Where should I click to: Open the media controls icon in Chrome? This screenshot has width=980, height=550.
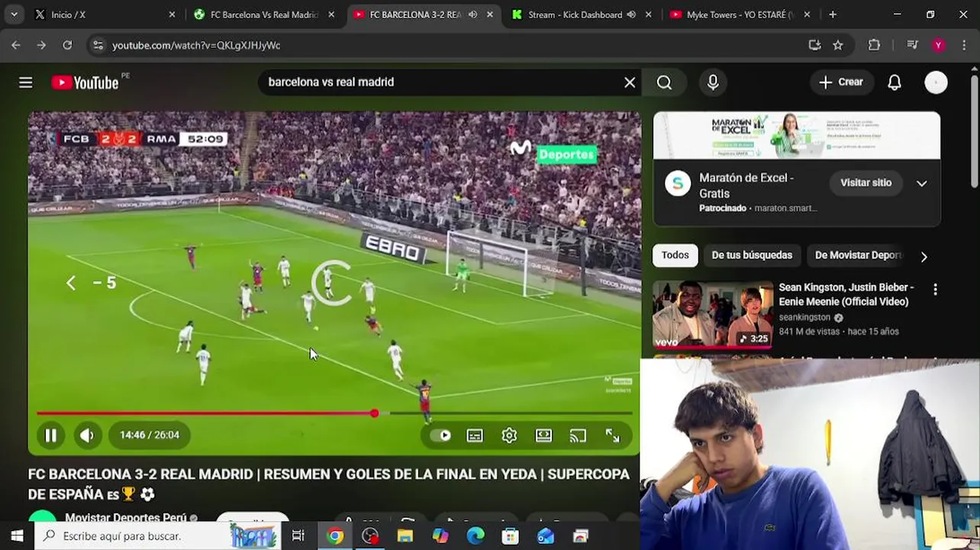tap(912, 45)
